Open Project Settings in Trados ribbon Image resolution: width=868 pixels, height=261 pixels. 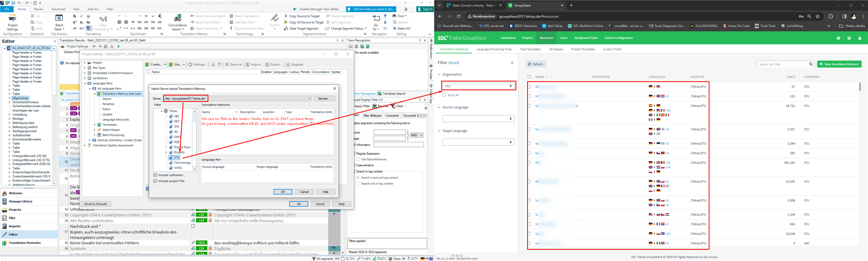tap(13, 22)
